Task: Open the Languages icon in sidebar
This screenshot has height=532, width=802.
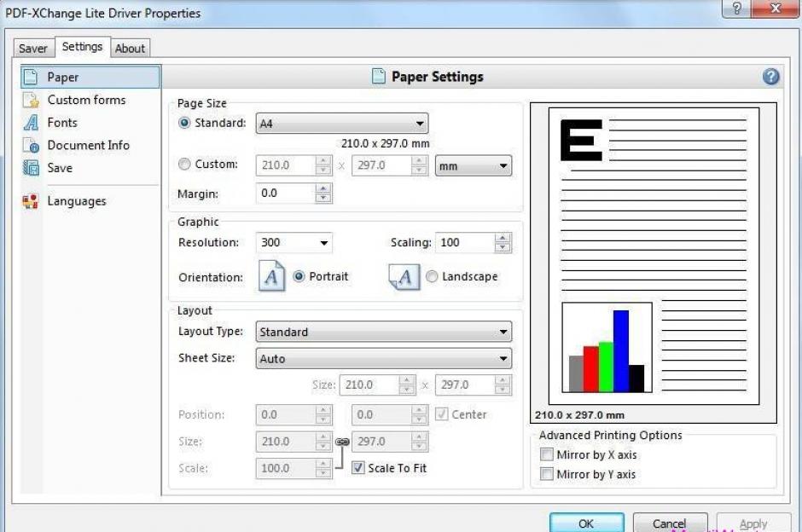Action: coord(31,202)
